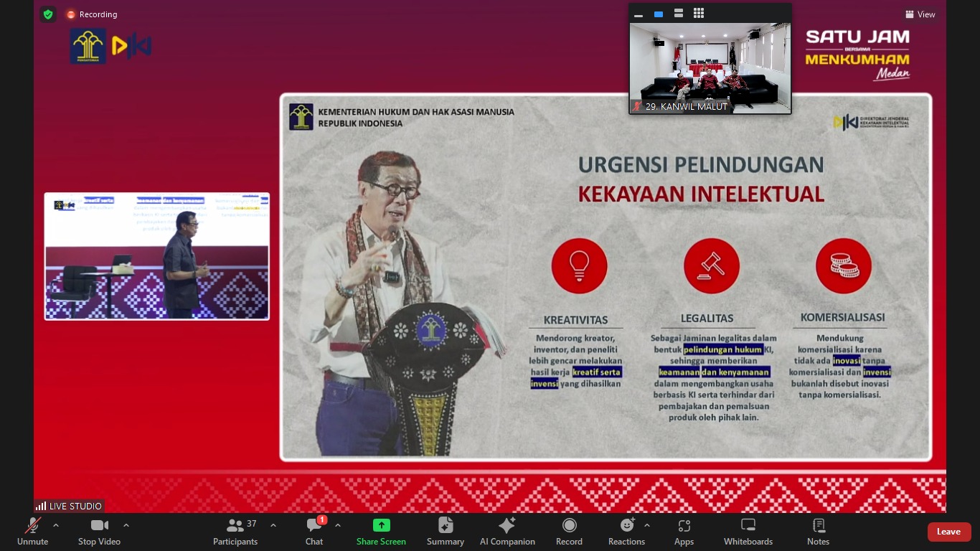The image size is (980, 551).
Task: Click the speaker stage camera inset
Action: point(157,256)
